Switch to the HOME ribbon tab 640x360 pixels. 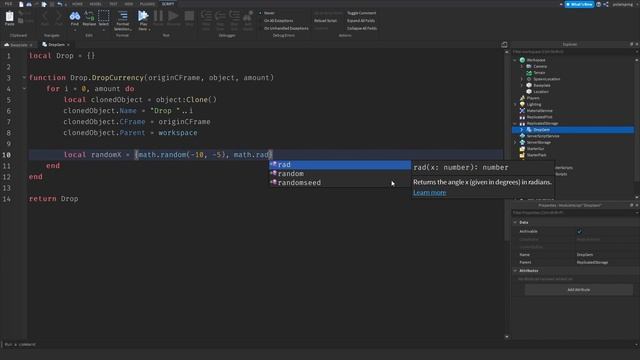coord(77,4)
